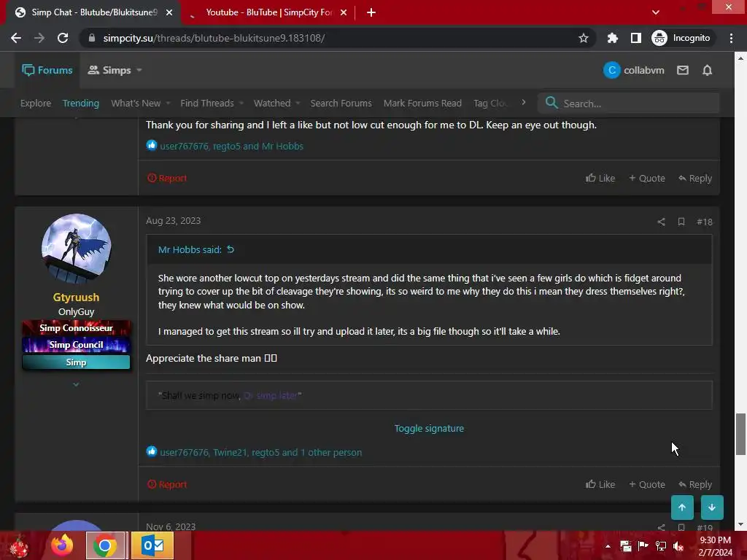Open browser extensions puzzle icon
This screenshot has width=747, height=560.
coord(612,38)
